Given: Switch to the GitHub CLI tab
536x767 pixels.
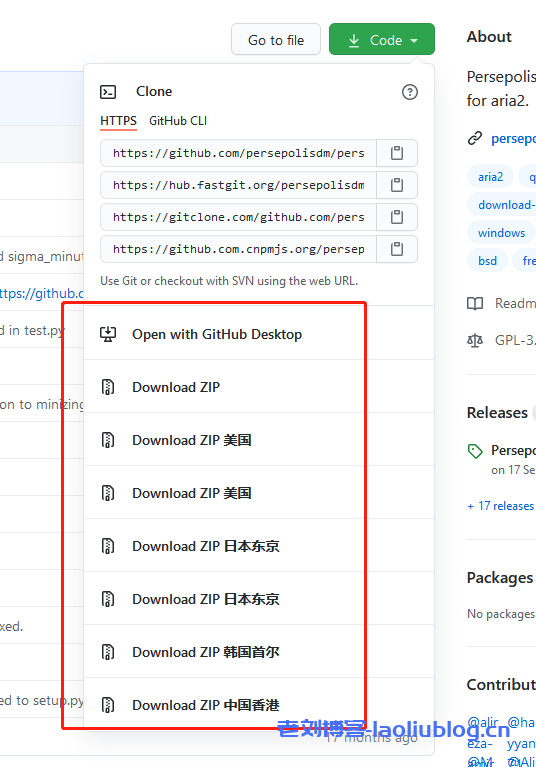Looking at the screenshot, I should click(x=178, y=121).
